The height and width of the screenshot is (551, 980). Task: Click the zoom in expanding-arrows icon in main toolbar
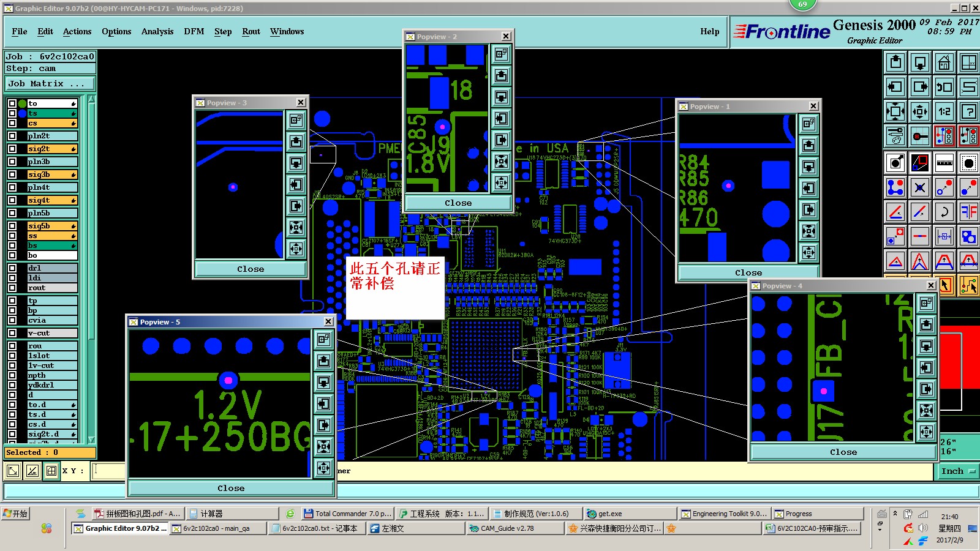895,111
